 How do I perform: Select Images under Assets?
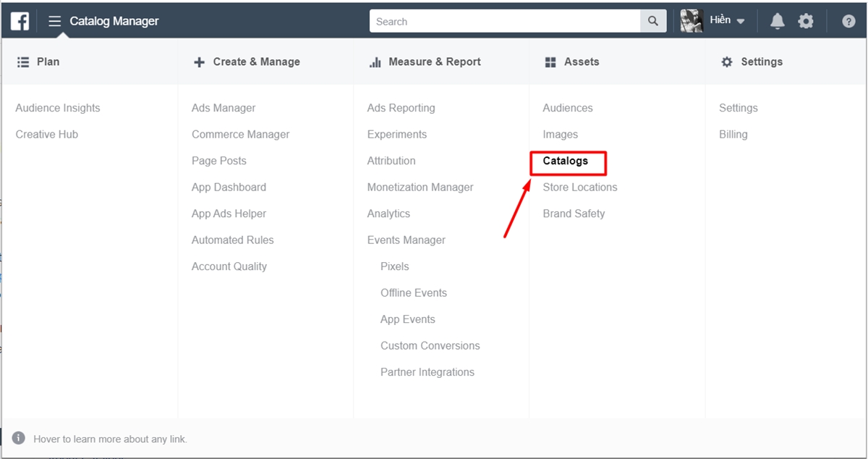click(x=561, y=135)
